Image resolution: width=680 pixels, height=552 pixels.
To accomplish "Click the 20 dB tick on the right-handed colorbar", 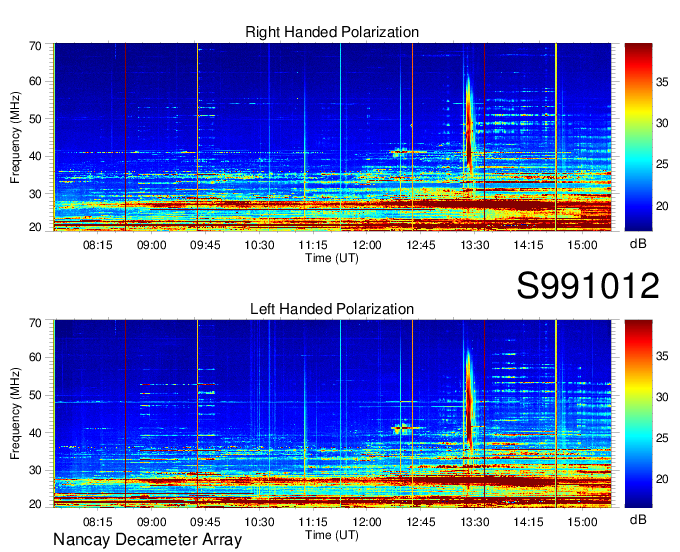I will click(x=662, y=206).
